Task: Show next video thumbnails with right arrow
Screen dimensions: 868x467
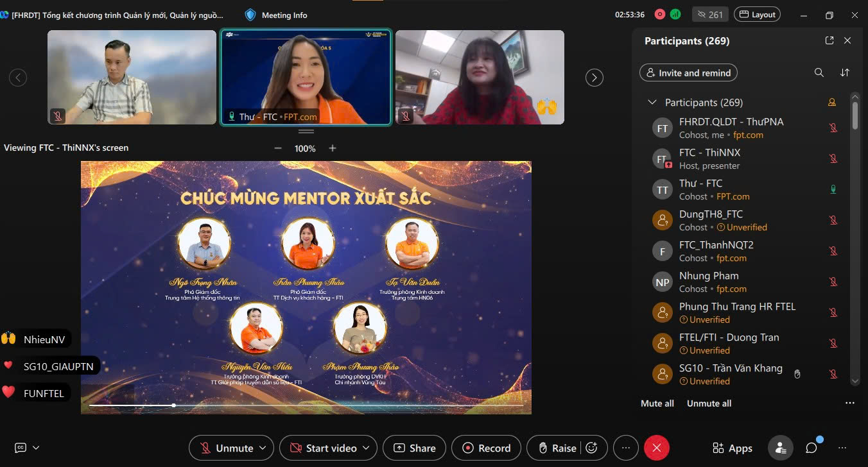Action: [594, 78]
